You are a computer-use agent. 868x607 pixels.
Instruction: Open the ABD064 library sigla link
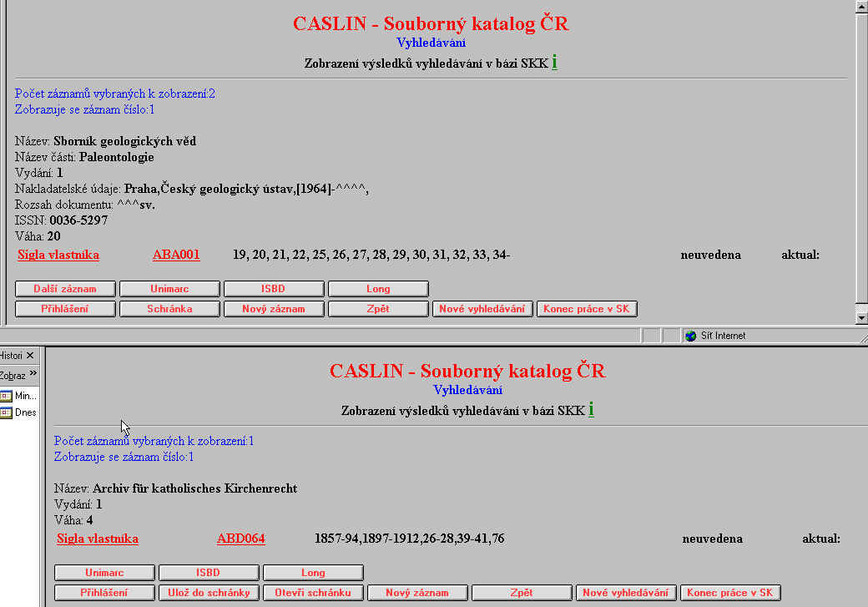tap(241, 539)
